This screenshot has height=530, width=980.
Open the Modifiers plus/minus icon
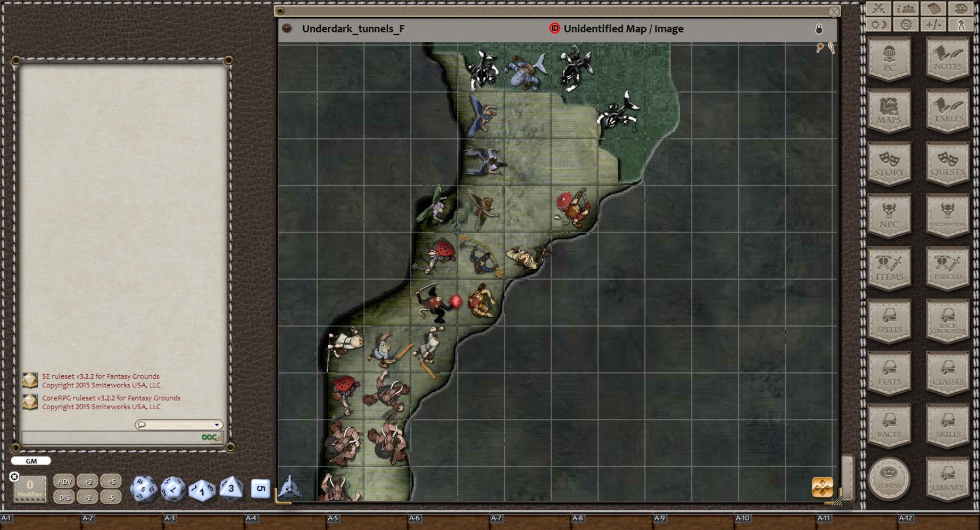click(933, 24)
